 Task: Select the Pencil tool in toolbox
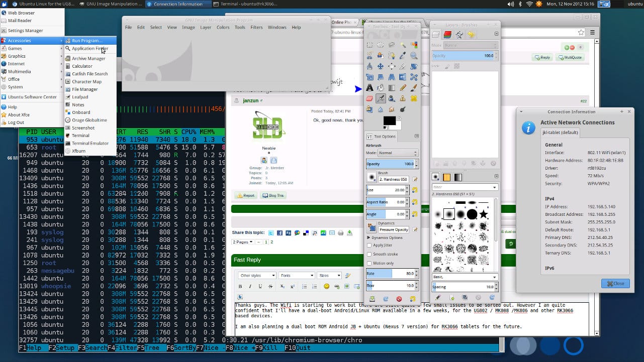[x=403, y=88]
